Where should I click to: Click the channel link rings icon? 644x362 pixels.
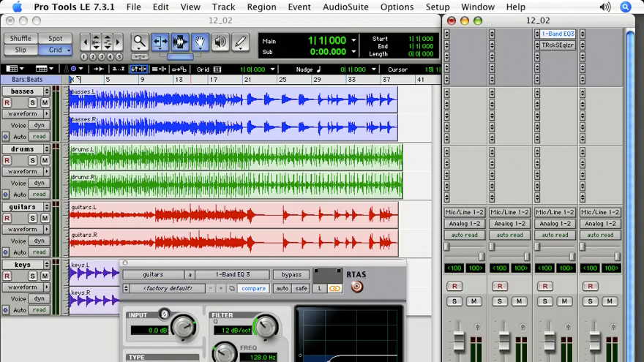click(x=334, y=289)
